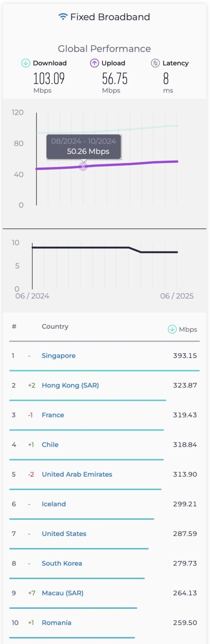Click the Download arrow icon
The height and width of the screenshot is (644, 210).
pyautogui.click(x=26, y=63)
